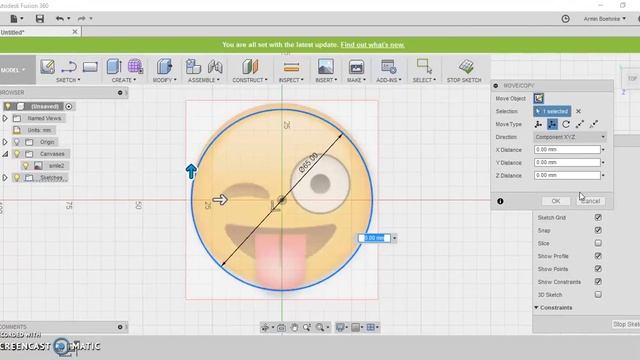Open the INSPECT menu

click(291, 80)
